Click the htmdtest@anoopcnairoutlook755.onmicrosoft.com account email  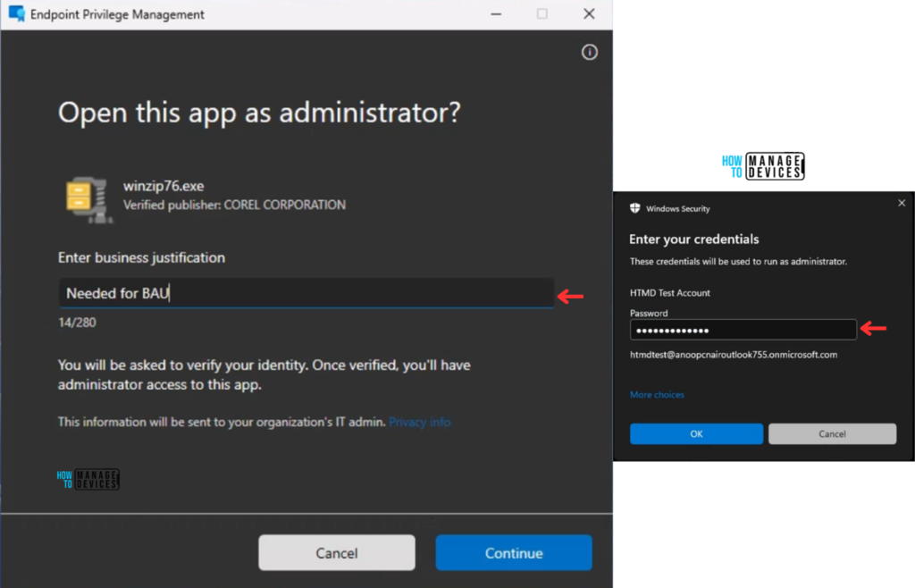(x=734, y=355)
